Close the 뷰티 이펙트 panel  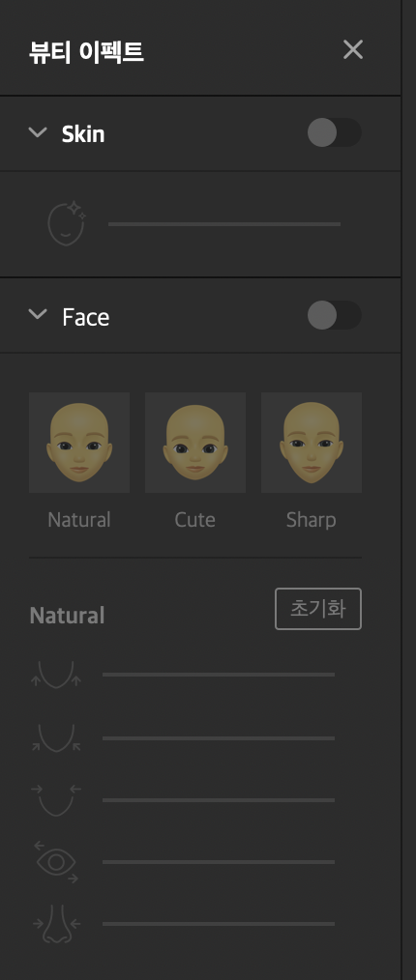click(353, 49)
